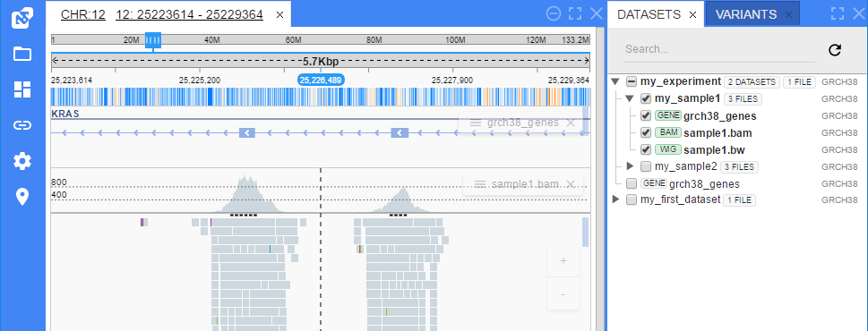This screenshot has width=868, height=331.
Task: Expand the my_first_dataset tree node
Action: pos(615,199)
